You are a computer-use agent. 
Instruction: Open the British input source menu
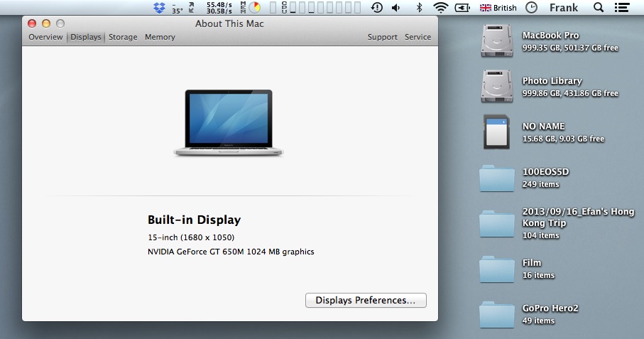click(498, 7)
